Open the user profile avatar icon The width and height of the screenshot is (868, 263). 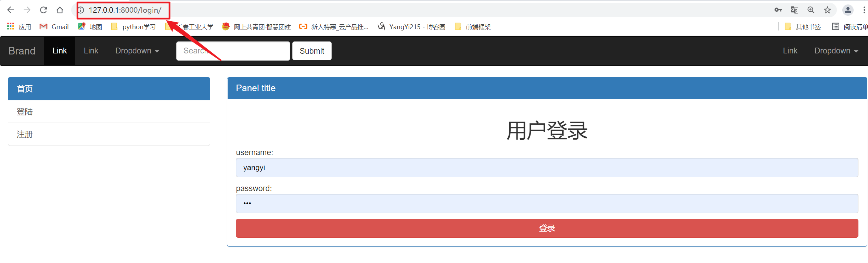(848, 10)
